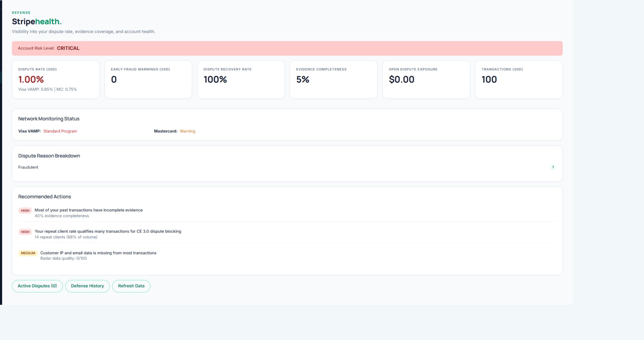Click HIGH badge for incomplete evidence action
Screen dimensions: 644x340
click(x=25, y=211)
